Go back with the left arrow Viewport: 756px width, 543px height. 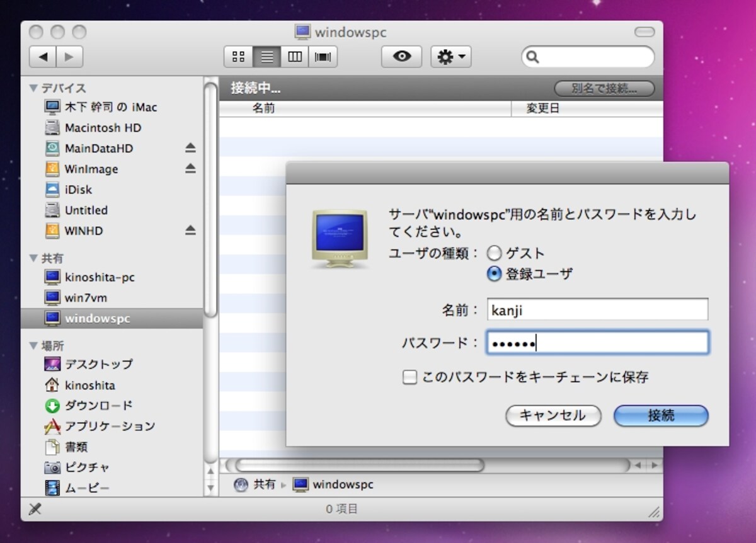click(43, 57)
